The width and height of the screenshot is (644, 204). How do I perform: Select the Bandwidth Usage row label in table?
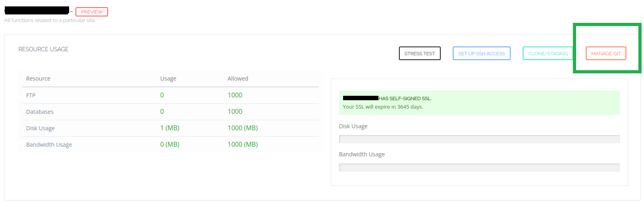point(49,145)
